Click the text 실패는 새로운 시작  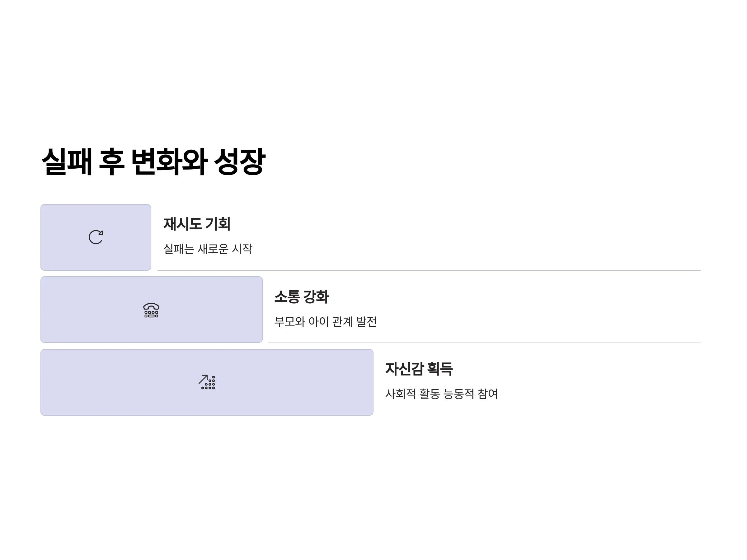tap(208, 249)
